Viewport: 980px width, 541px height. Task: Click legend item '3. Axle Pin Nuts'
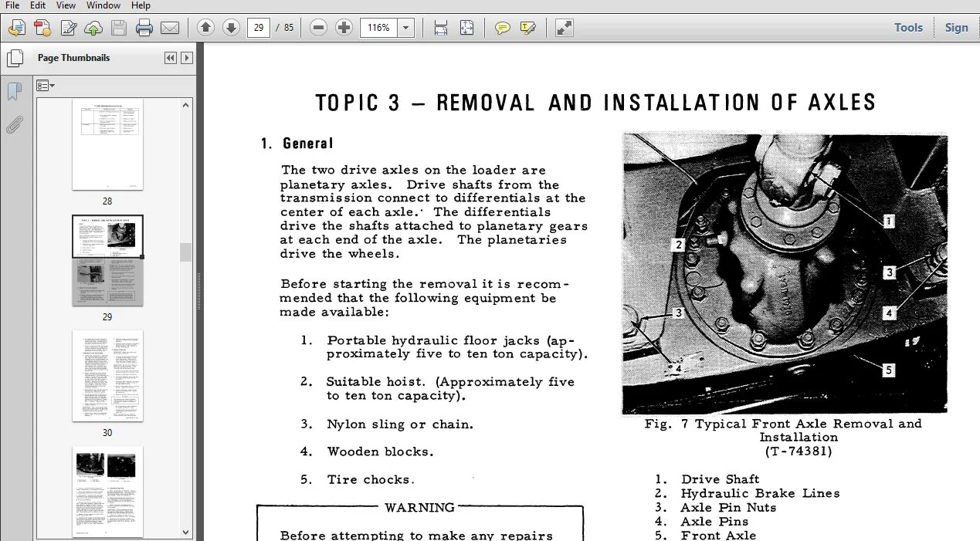[x=715, y=507]
